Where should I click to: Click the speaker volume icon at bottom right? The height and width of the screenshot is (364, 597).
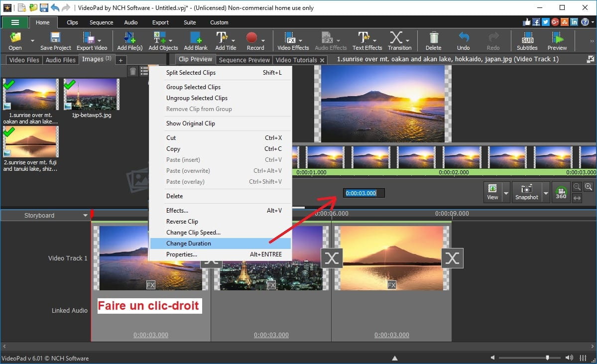[569, 358]
